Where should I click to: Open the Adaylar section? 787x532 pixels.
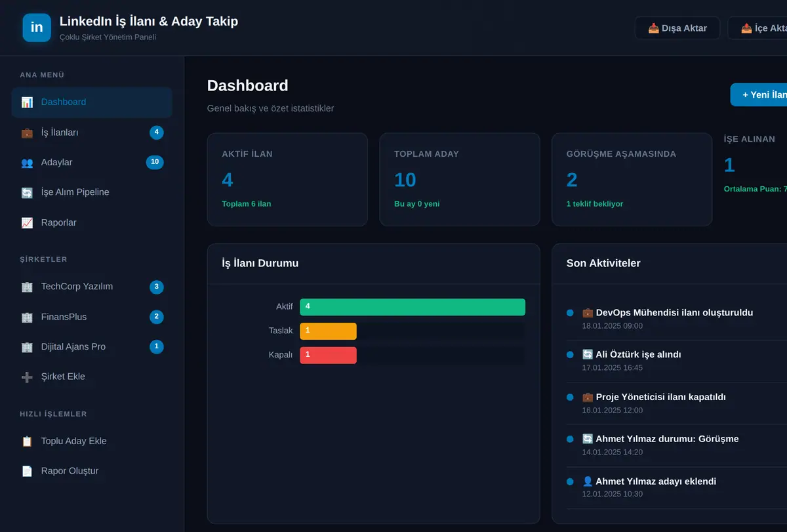pos(92,162)
